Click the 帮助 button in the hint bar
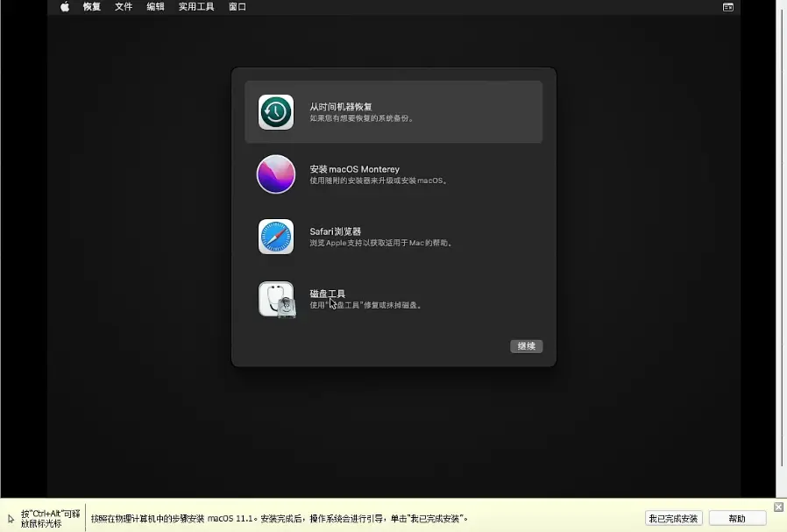 tap(737, 519)
